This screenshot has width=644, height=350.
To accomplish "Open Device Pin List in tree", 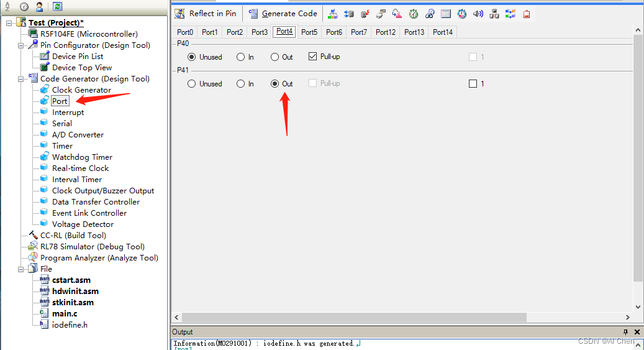I will (78, 57).
